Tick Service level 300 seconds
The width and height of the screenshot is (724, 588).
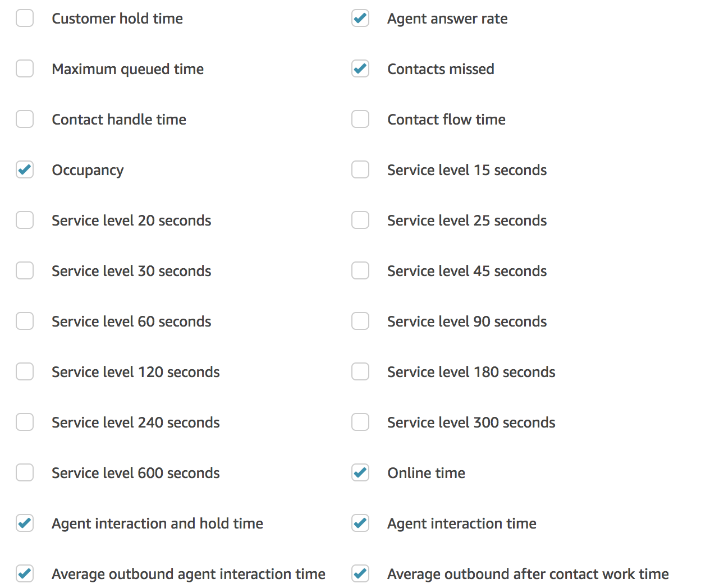pyautogui.click(x=360, y=422)
